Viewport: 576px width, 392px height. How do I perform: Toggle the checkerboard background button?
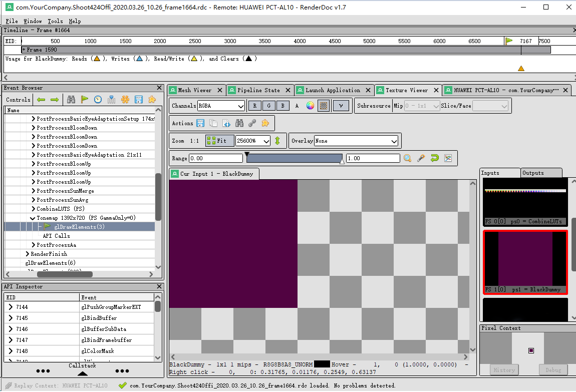pyautogui.click(x=324, y=106)
